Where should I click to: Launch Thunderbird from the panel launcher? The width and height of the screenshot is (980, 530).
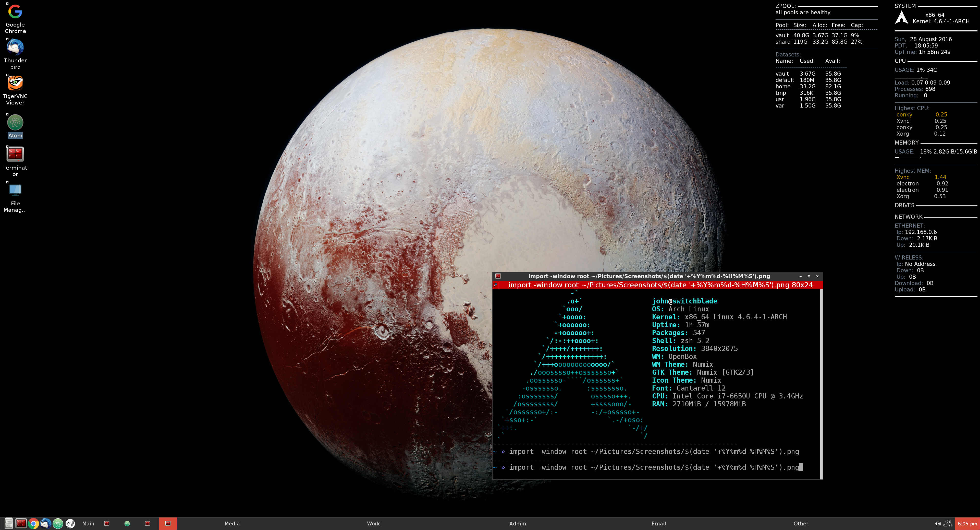46,524
